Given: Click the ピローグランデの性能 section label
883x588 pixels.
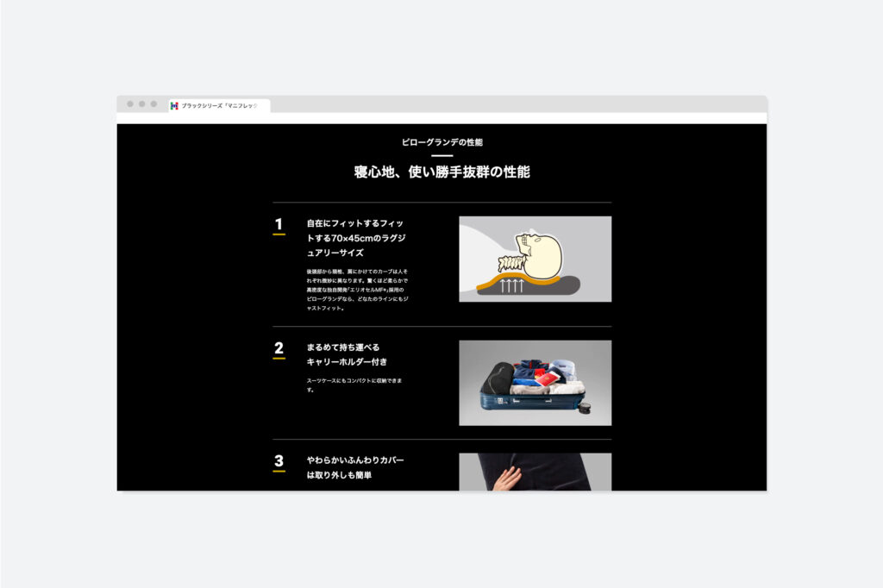Looking at the screenshot, I should click(441, 142).
